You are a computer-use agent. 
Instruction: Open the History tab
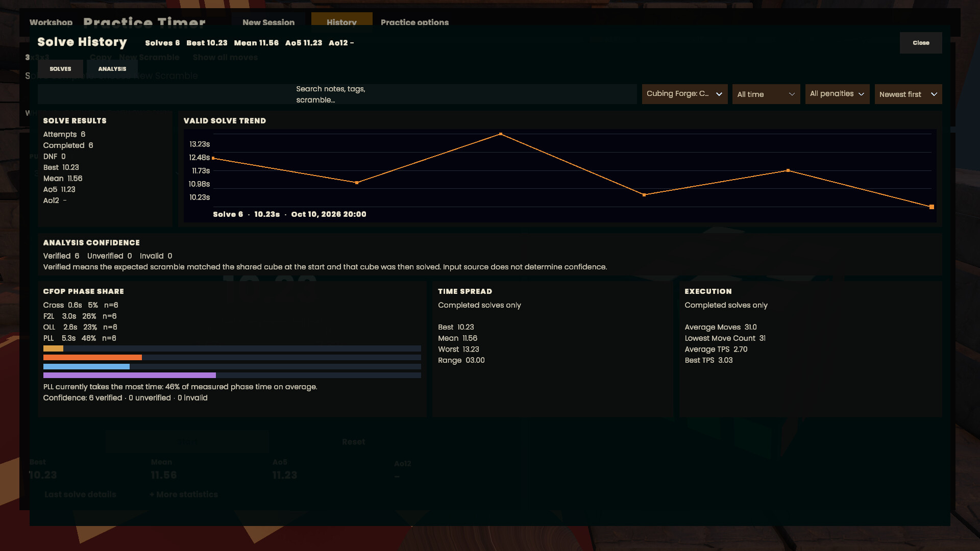341,22
